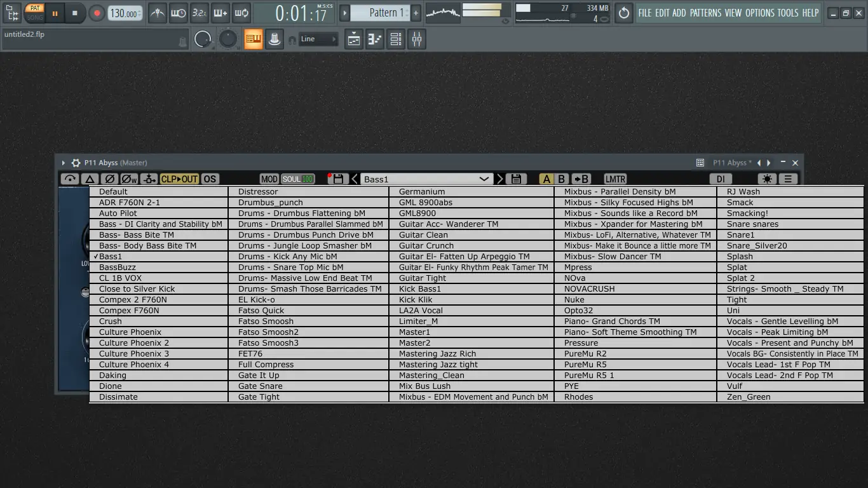This screenshot has width=868, height=488.
Task: Open the Pattern 1 selector
Action: [380, 13]
